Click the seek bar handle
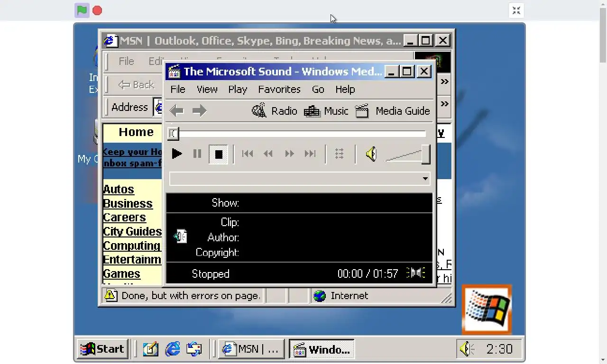This screenshot has width=607, height=364. (173, 134)
